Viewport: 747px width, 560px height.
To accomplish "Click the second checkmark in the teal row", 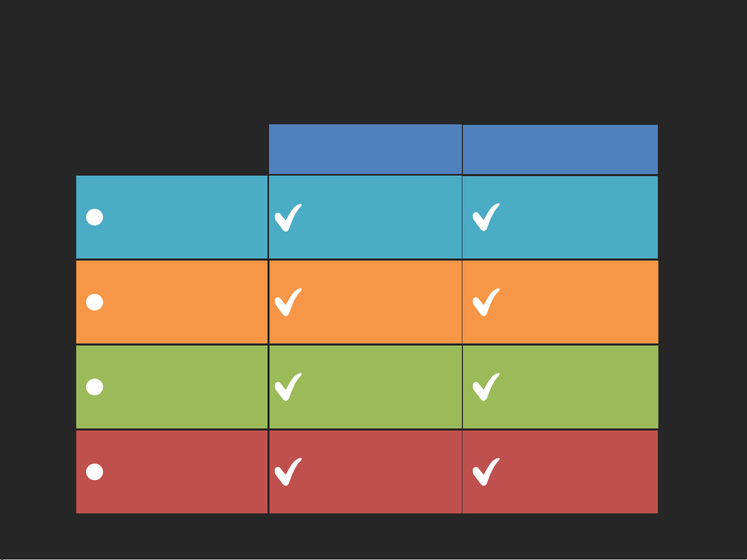I will point(486,218).
